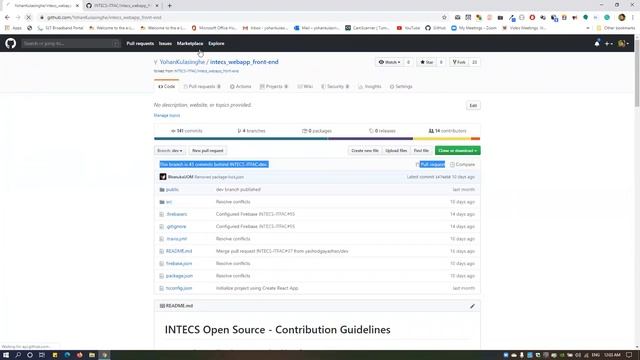Click the GitHub Octocat logo
Viewport: 640px width, 360px height.
[11, 43]
